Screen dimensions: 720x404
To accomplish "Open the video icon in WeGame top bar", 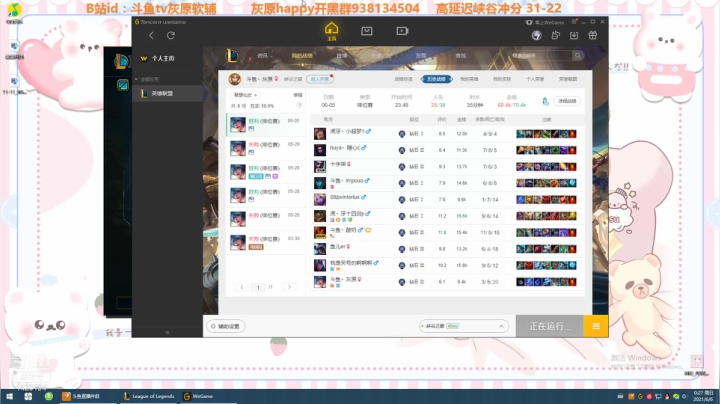I will (402, 31).
